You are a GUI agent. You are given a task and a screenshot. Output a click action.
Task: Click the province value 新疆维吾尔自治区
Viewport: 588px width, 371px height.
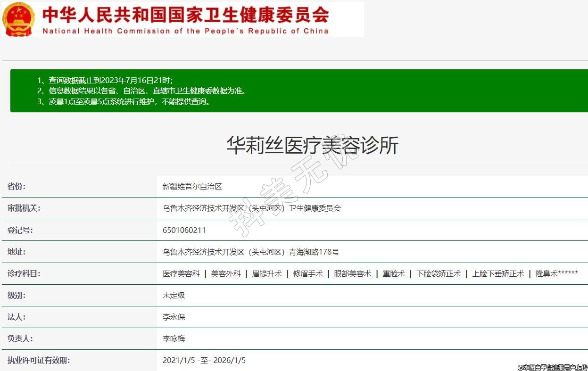tap(192, 187)
